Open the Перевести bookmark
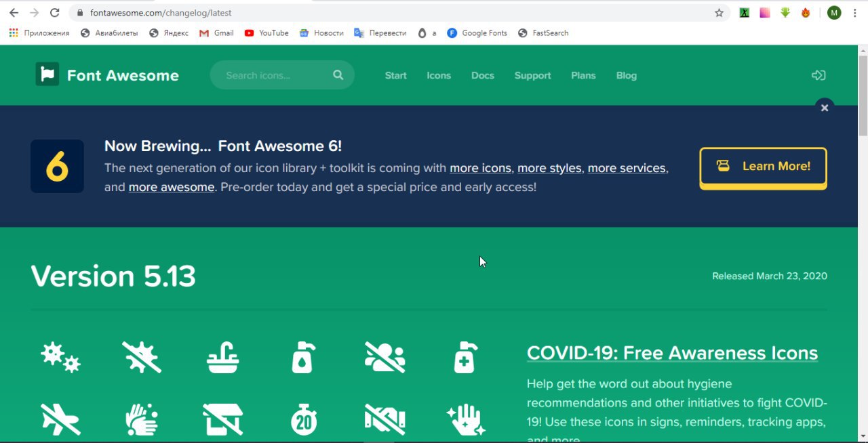 click(x=380, y=33)
